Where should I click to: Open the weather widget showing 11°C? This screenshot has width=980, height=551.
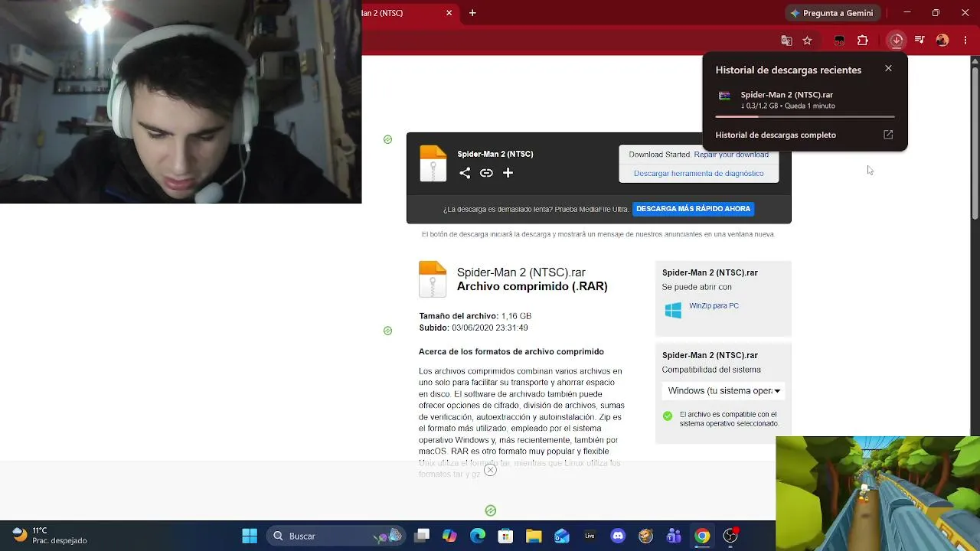click(51, 536)
